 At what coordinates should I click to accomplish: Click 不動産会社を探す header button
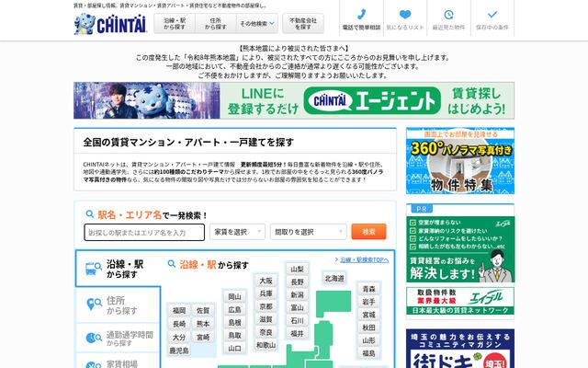click(303, 24)
